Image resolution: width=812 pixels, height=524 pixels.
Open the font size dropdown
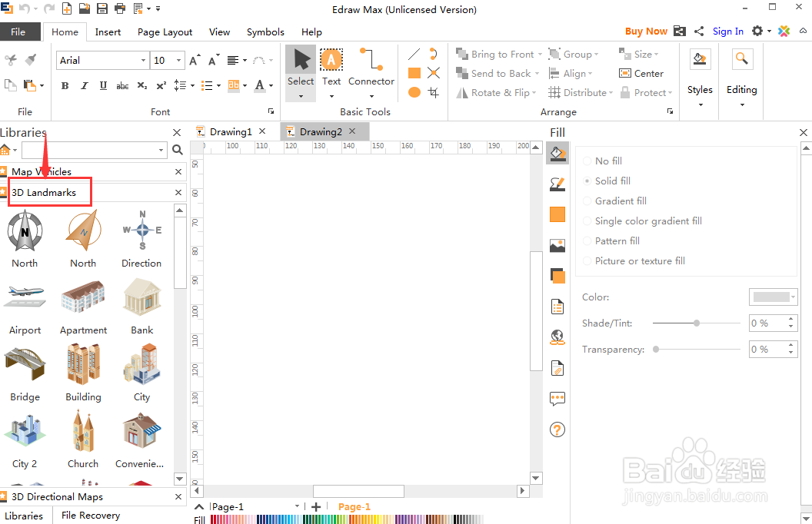(178, 61)
